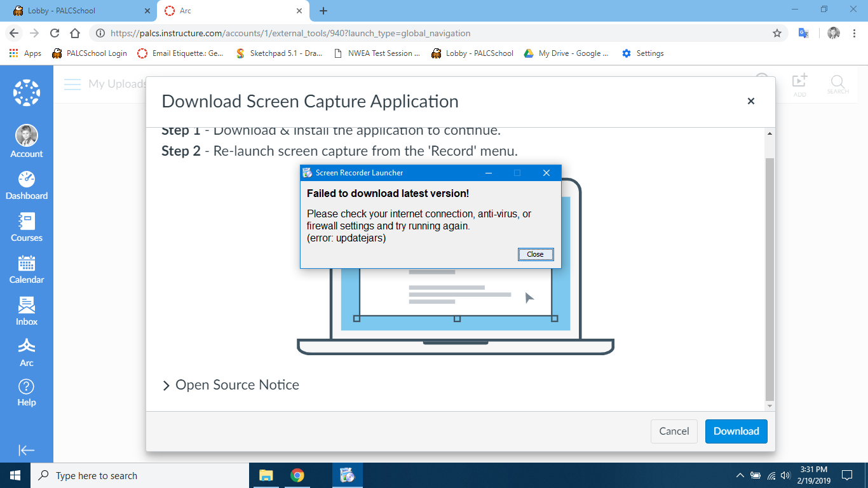This screenshot has width=868, height=488.
Task: Open Arc in the sidebar
Action: point(27,352)
